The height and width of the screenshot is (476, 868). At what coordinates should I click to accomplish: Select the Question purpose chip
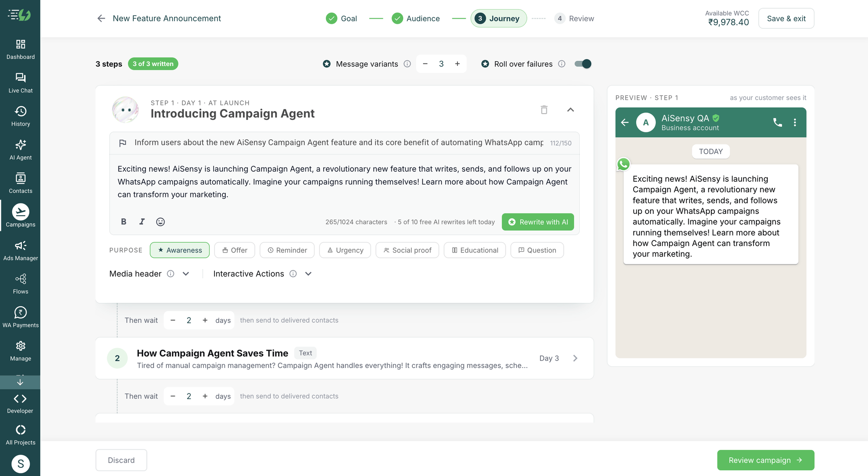point(537,250)
